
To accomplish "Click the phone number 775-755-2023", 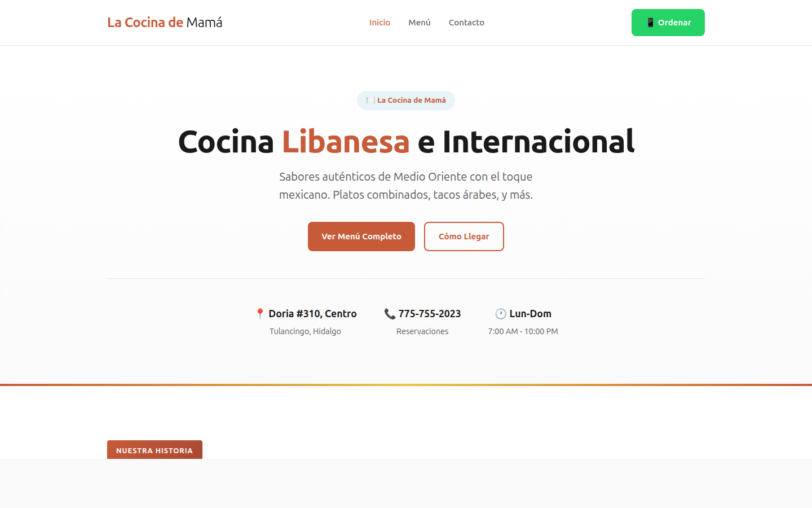I will (430, 314).
